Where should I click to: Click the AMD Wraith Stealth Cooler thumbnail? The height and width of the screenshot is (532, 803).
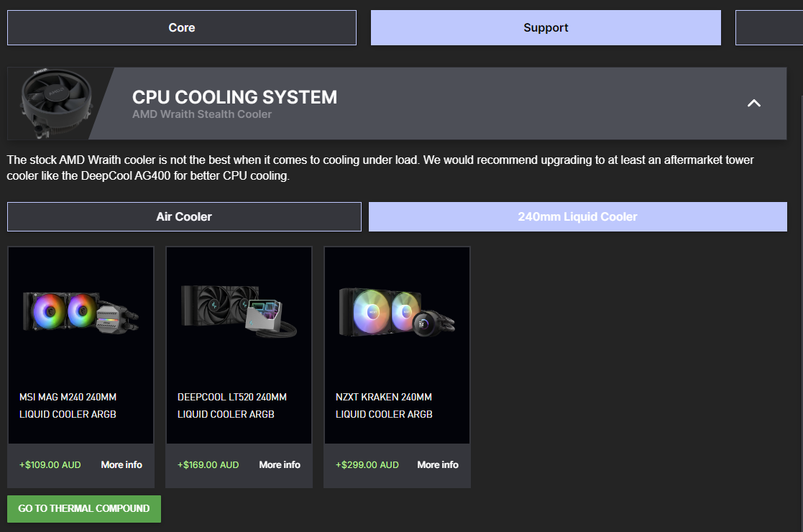coord(56,104)
